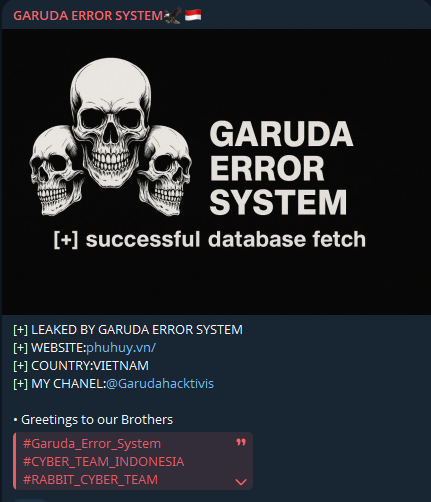This screenshot has height=502, width=431.
Task: Click the left small skull graphic
Action: coord(55,170)
